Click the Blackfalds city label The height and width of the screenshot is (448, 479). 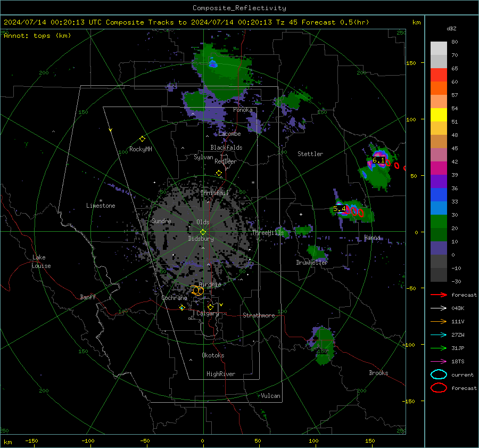[226, 148]
